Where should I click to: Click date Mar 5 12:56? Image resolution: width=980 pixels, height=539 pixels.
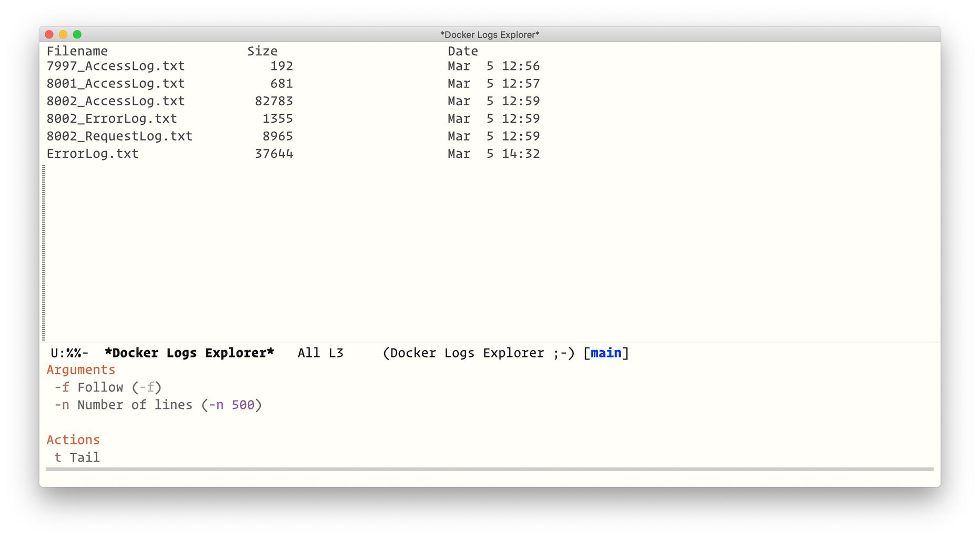[x=494, y=66]
